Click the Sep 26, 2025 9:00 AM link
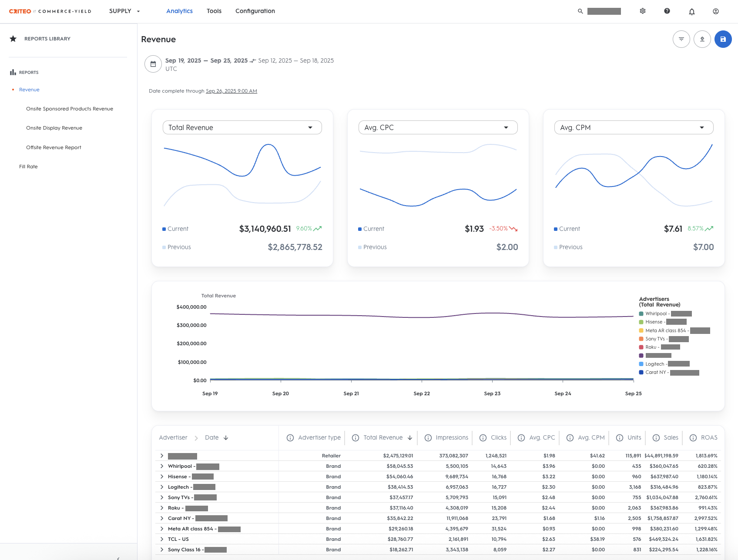Viewport: 738px width, 560px height. point(231,91)
